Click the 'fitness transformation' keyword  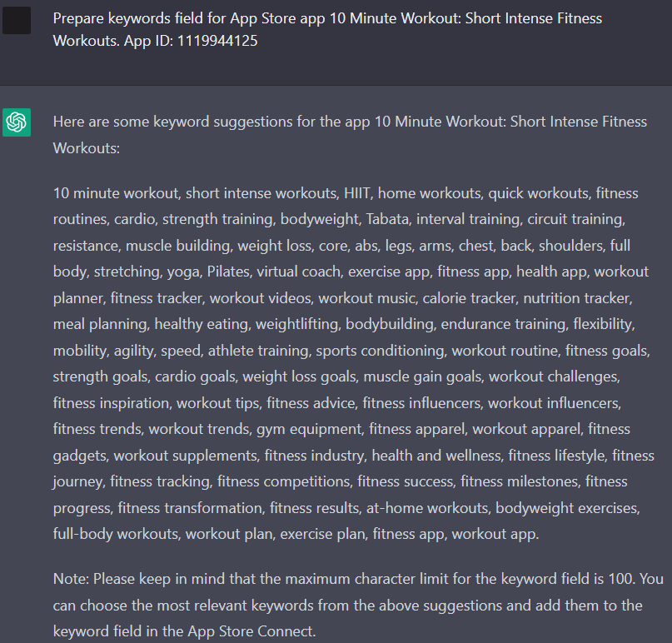[190, 508]
